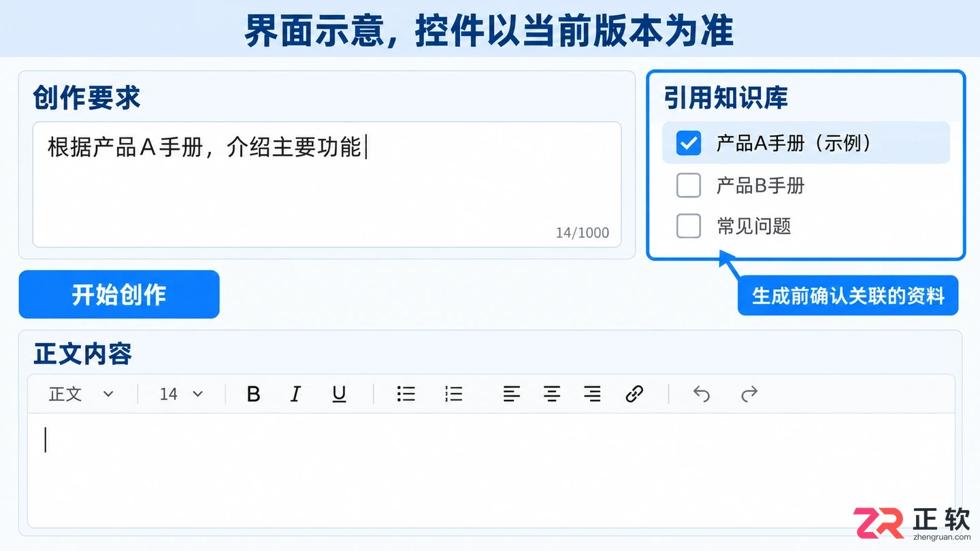Apply italic formatting to the text

tap(295, 394)
